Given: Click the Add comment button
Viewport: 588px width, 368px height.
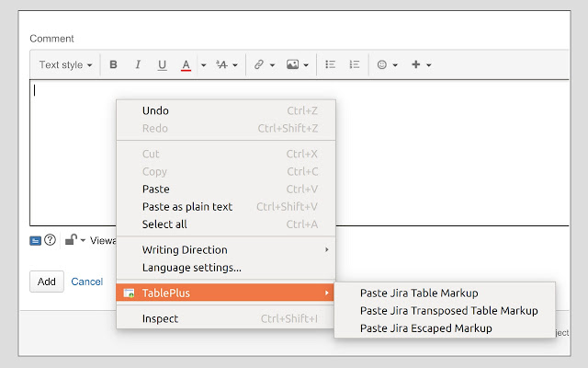Looking at the screenshot, I should [47, 282].
